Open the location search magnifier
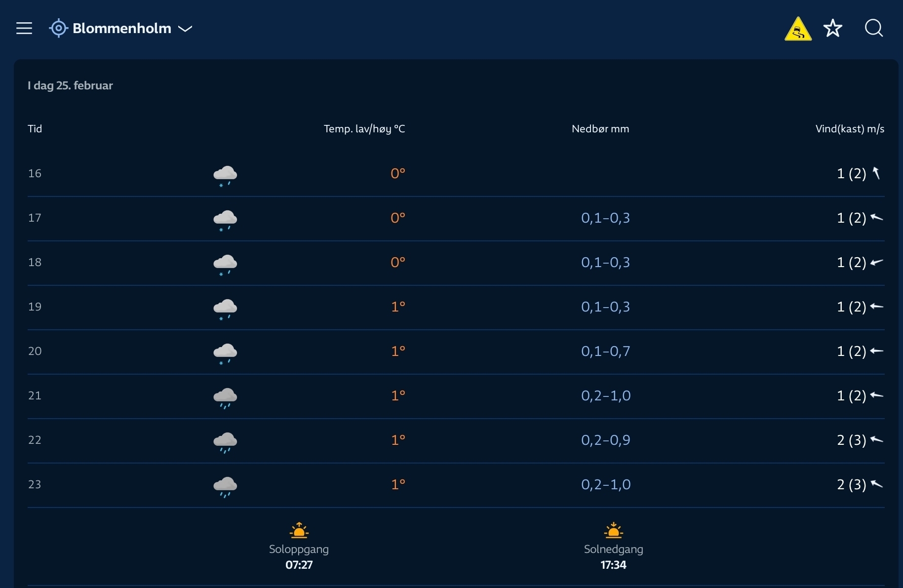The height and width of the screenshot is (588, 903). click(873, 28)
